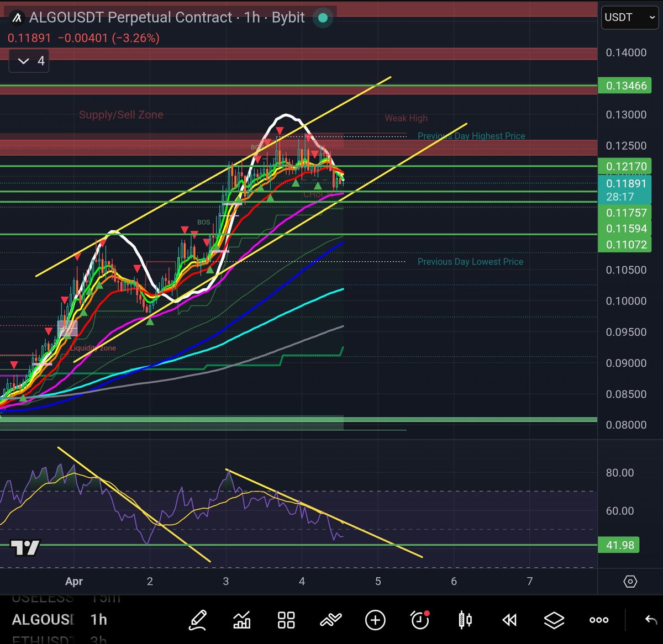Click the 0.13466 price label

click(x=625, y=86)
